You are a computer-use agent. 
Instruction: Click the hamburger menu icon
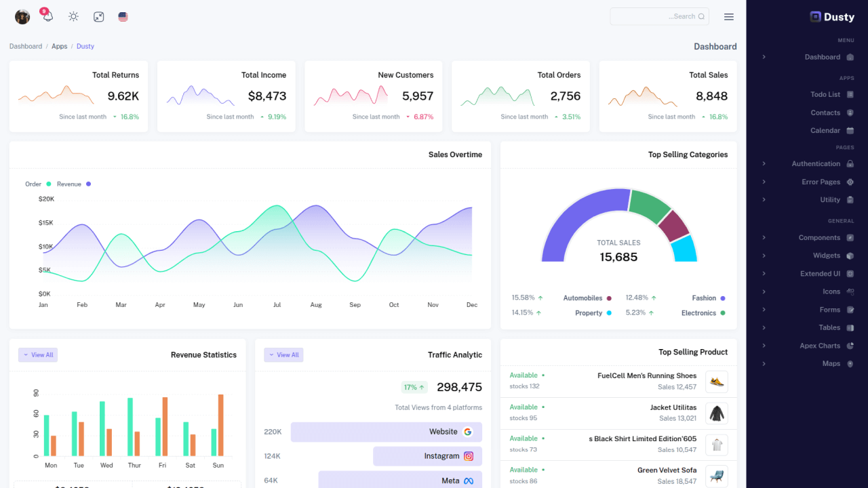pyautogui.click(x=729, y=17)
